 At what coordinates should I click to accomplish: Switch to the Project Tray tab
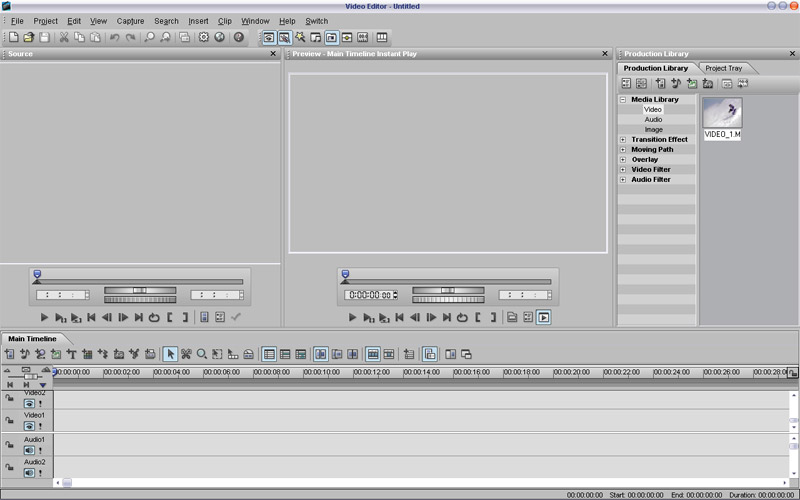[x=723, y=68]
